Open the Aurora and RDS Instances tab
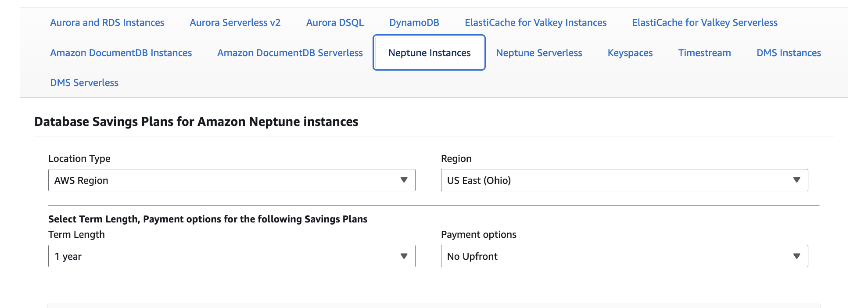868x308 pixels. (x=107, y=23)
